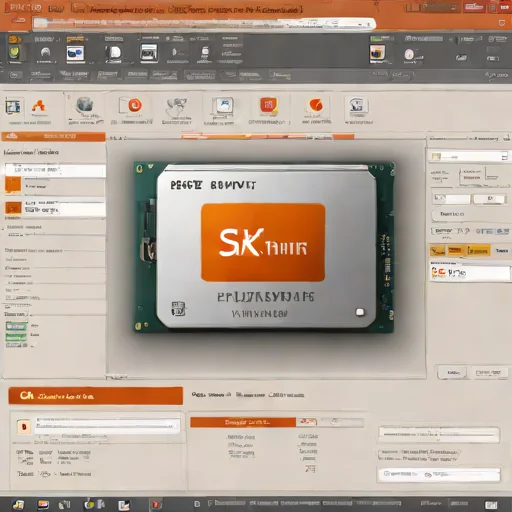
Task: Select the upper orange square thumbnail in left panel
Action: pos(13,185)
